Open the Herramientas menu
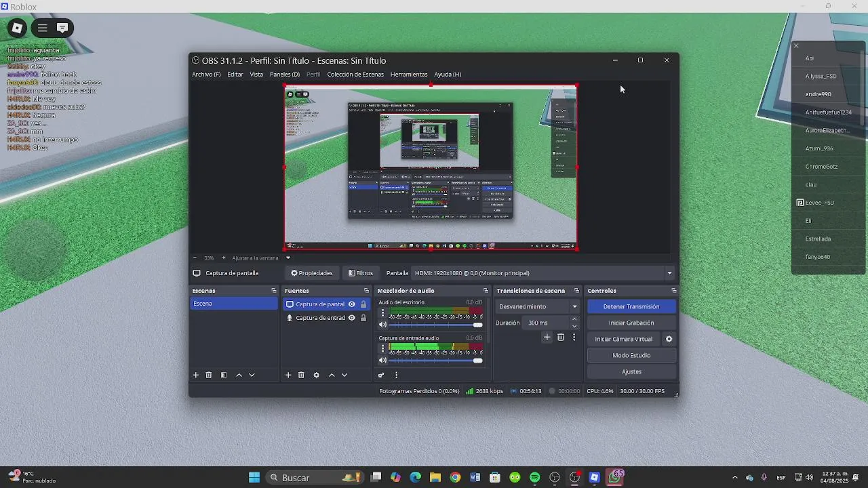868x488 pixels. pyautogui.click(x=409, y=75)
